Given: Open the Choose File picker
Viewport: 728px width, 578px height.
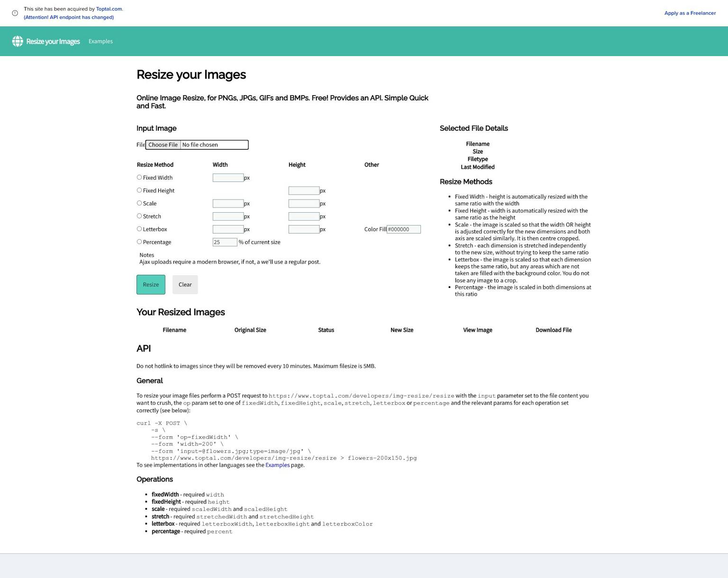Looking at the screenshot, I should point(163,144).
